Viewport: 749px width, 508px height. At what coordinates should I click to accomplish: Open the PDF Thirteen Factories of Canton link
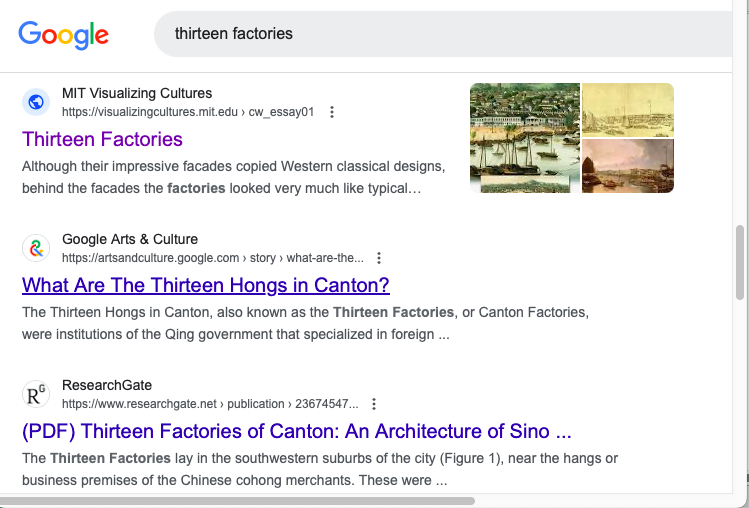[x=296, y=431]
